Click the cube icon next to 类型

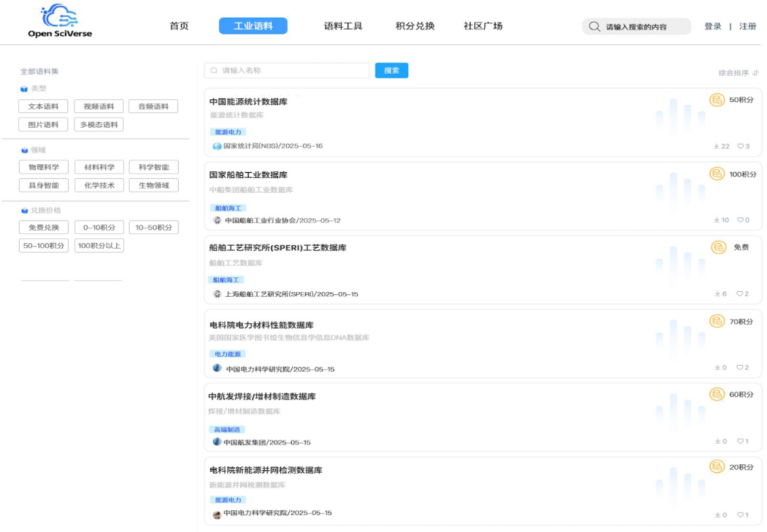point(24,89)
